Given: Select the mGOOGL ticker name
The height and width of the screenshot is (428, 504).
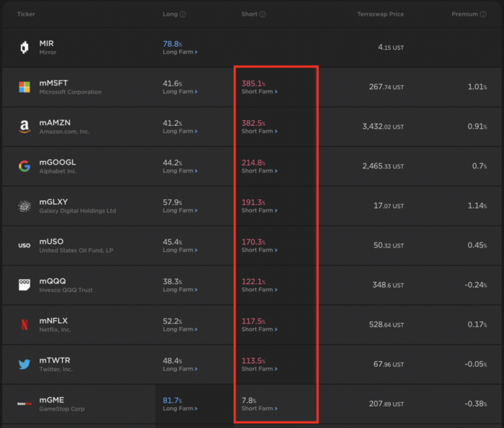Looking at the screenshot, I should click(x=58, y=162).
